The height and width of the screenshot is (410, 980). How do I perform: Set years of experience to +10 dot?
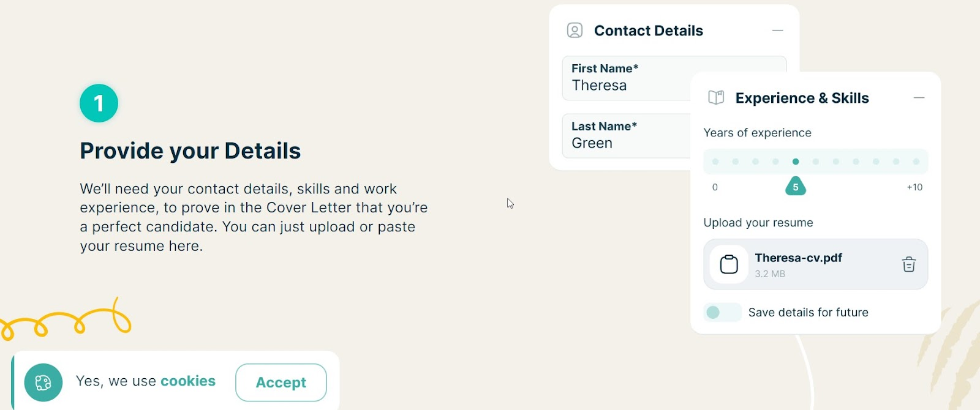coord(916,162)
